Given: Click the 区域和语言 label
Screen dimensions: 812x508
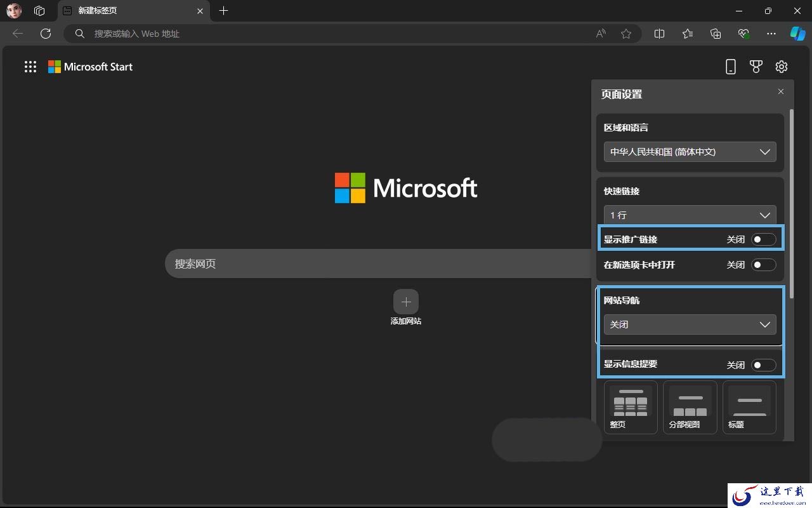Looking at the screenshot, I should pyautogui.click(x=626, y=128).
